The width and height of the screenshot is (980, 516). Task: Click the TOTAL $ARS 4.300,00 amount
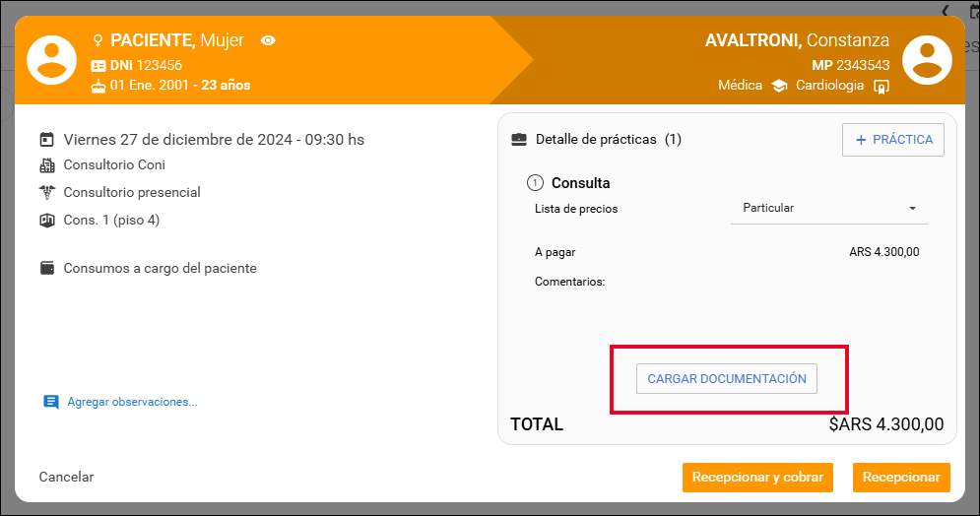point(886,424)
